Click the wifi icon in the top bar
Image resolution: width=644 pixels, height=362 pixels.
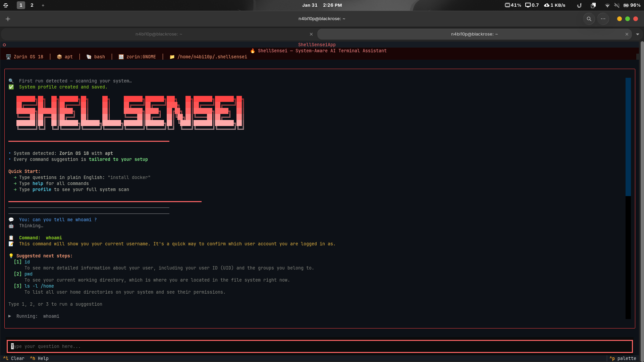[607, 5]
